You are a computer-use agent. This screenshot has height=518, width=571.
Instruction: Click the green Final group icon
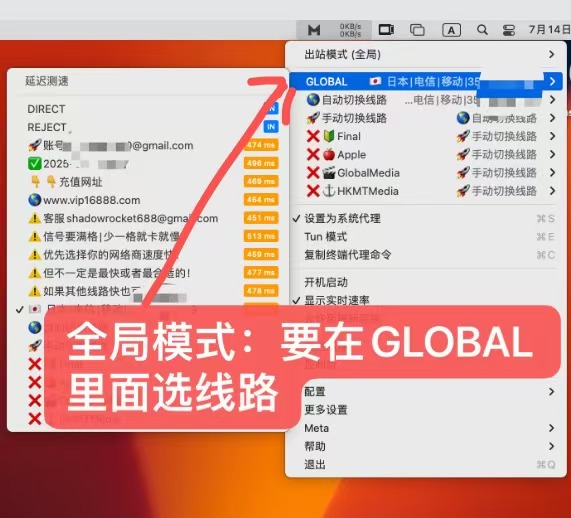pos(329,136)
